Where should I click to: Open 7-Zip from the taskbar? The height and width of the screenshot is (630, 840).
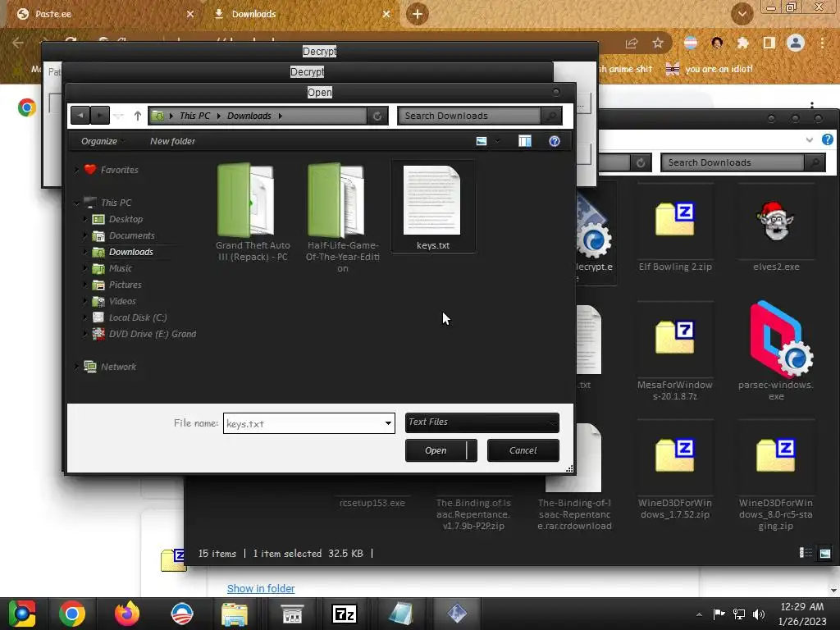pyautogui.click(x=345, y=614)
